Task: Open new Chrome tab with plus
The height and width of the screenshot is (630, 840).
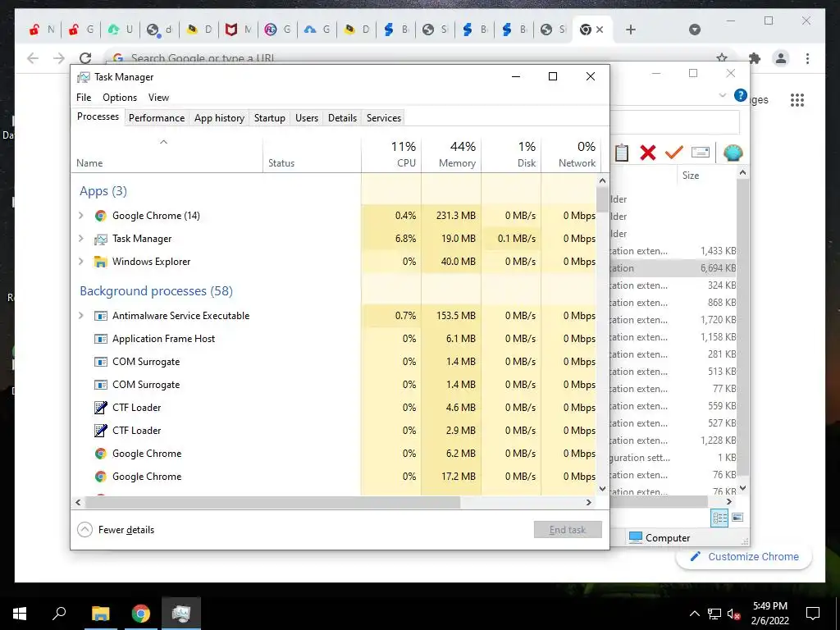Action: (631, 30)
